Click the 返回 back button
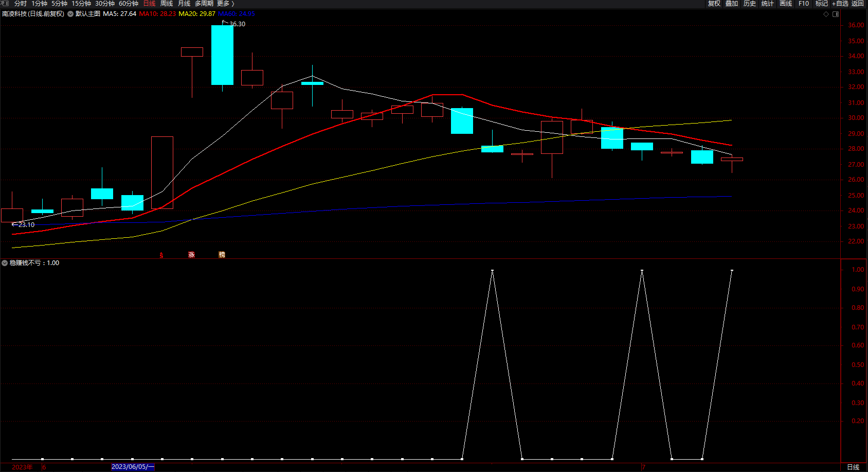This screenshot has width=868, height=472. point(858,4)
